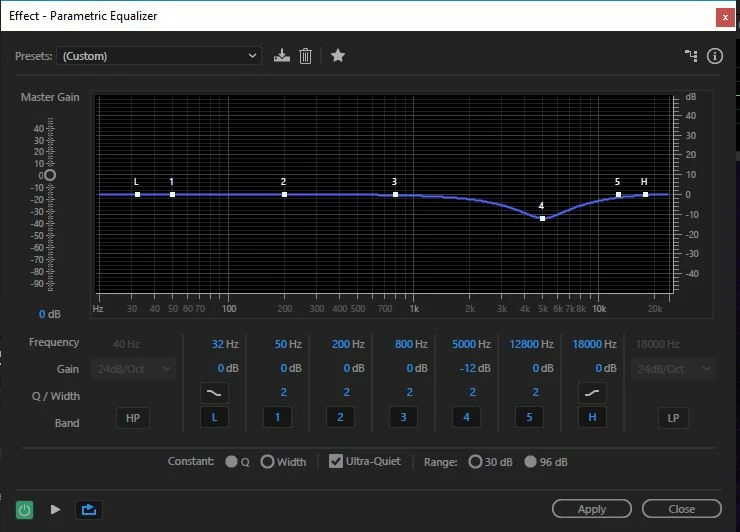
Task: Click Apply button
Action: (592, 509)
